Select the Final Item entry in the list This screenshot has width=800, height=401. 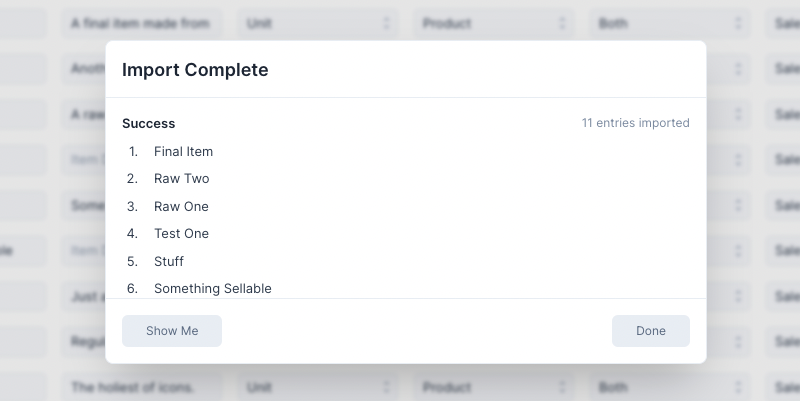[x=183, y=152]
